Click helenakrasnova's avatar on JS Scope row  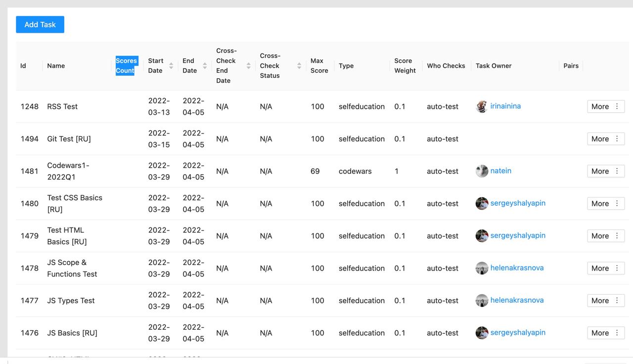pos(481,268)
